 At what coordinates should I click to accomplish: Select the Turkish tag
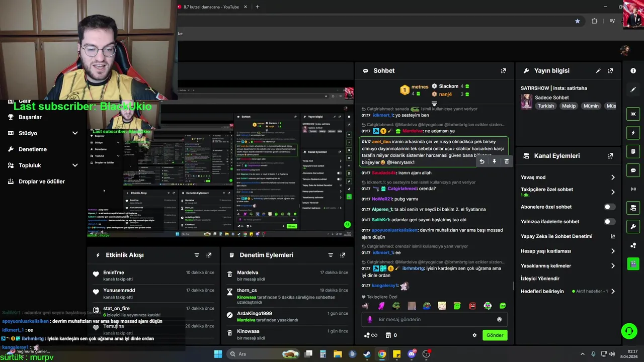(545, 106)
